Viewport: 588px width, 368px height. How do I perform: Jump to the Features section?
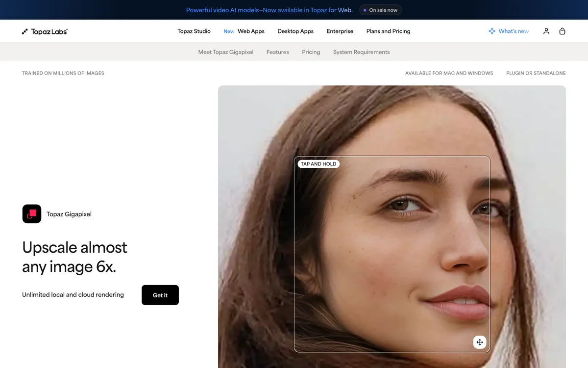tap(278, 52)
